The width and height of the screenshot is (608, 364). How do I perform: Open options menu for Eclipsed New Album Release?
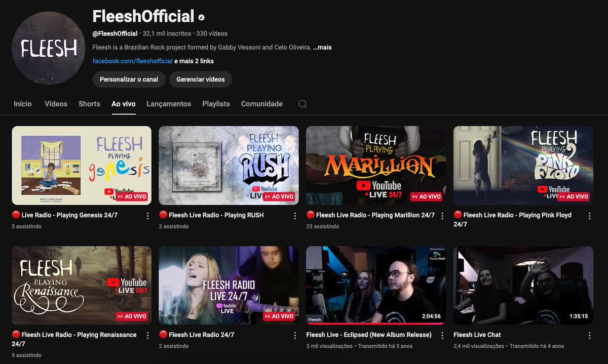pyautogui.click(x=442, y=335)
